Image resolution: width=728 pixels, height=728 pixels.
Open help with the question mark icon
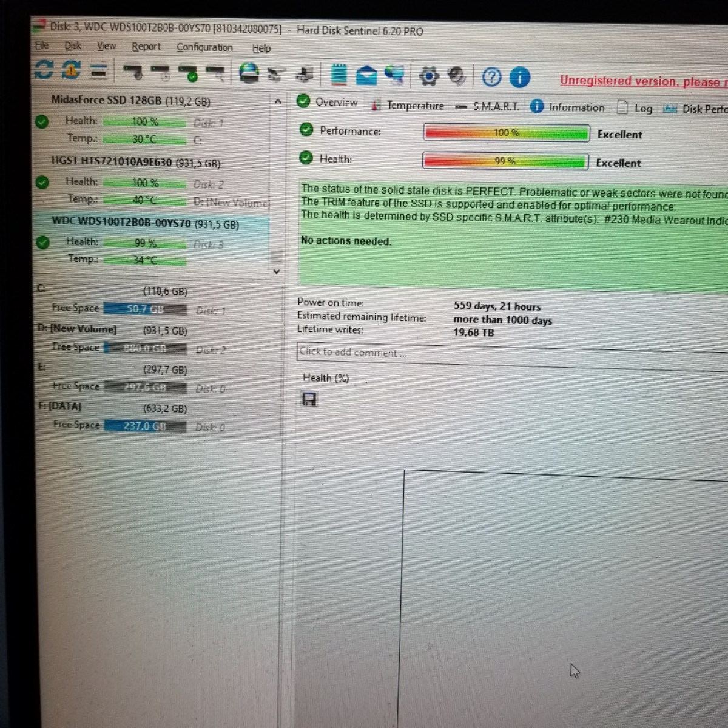point(491,77)
